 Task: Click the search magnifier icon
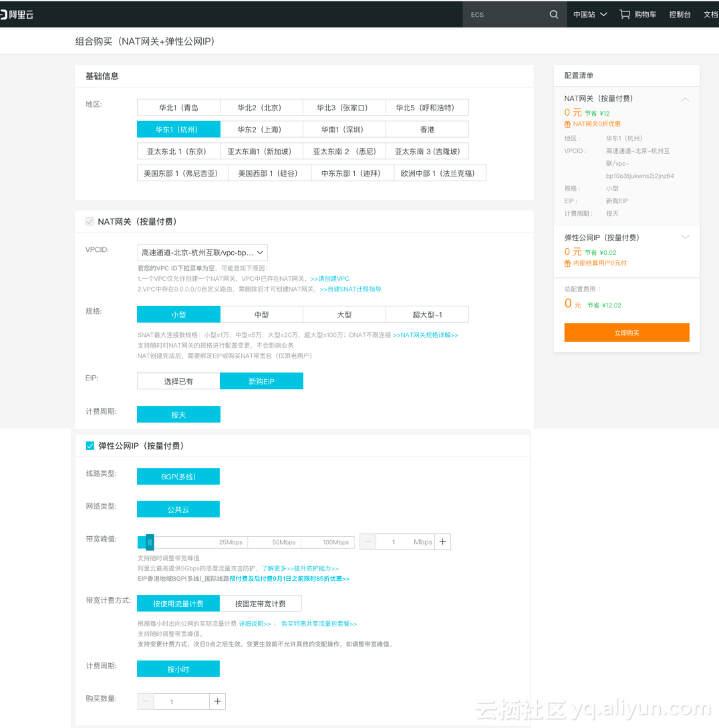tap(554, 15)
